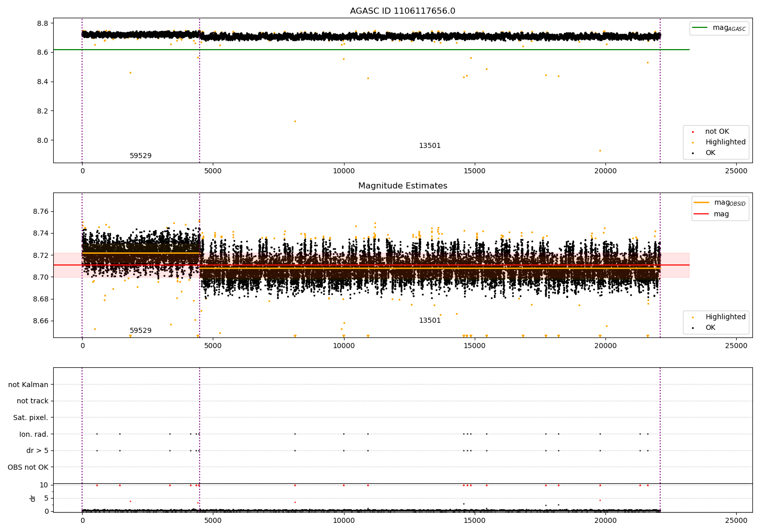
Task: Click the 10 tick on the dr axis
Action: 44,485
